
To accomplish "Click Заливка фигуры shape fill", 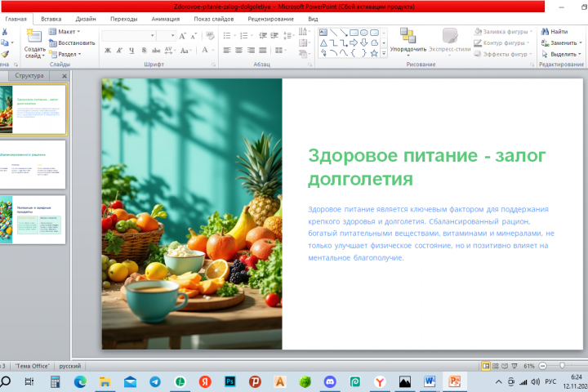I will 503,32.
